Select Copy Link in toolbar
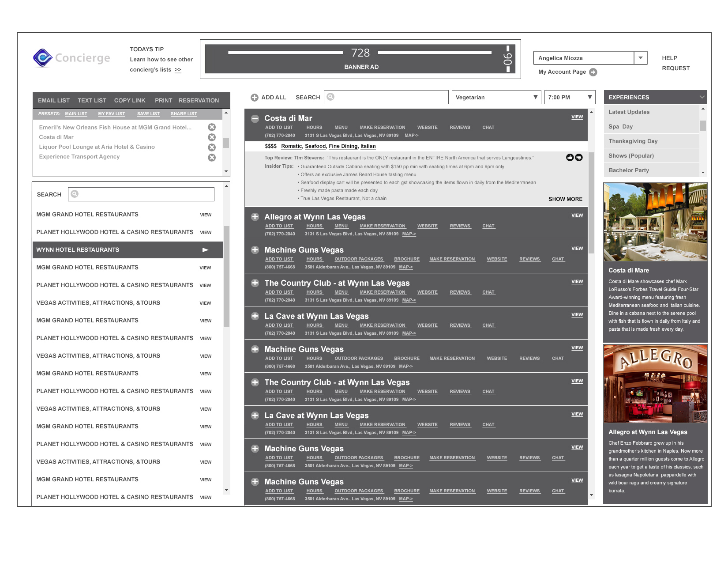728x563 pixels. tap(130, 101)
